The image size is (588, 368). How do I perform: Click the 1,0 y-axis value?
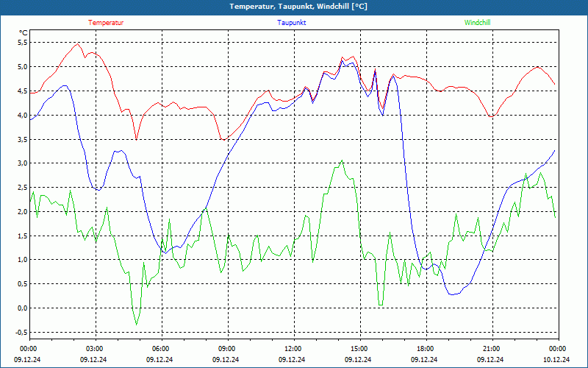(x=23, y=260)
